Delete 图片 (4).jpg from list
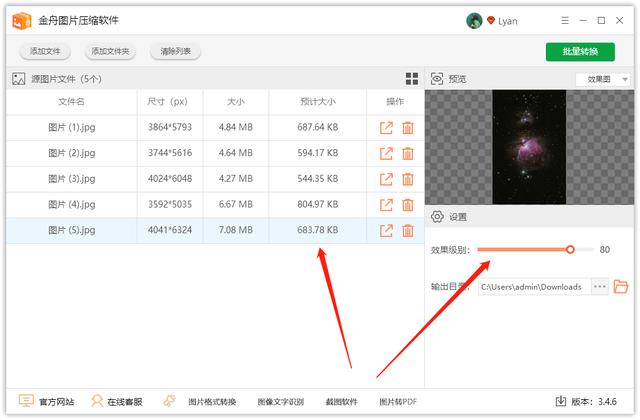Screen dimensions: 640x420 (407, 205)
